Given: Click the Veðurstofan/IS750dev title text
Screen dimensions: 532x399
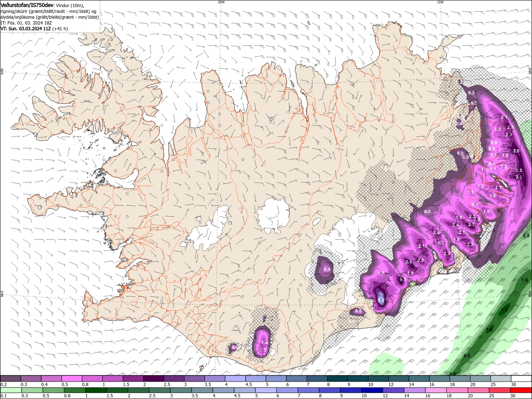Looking at the screenshot, I should click(27, 5).
